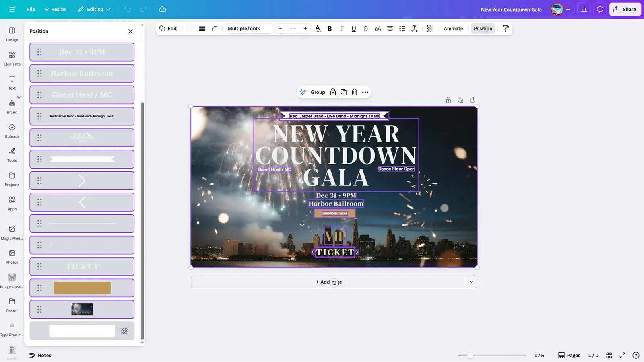The image size is (644, 362).
Task: Expand the Editing mode dropdown
Action: pos(94,9)
